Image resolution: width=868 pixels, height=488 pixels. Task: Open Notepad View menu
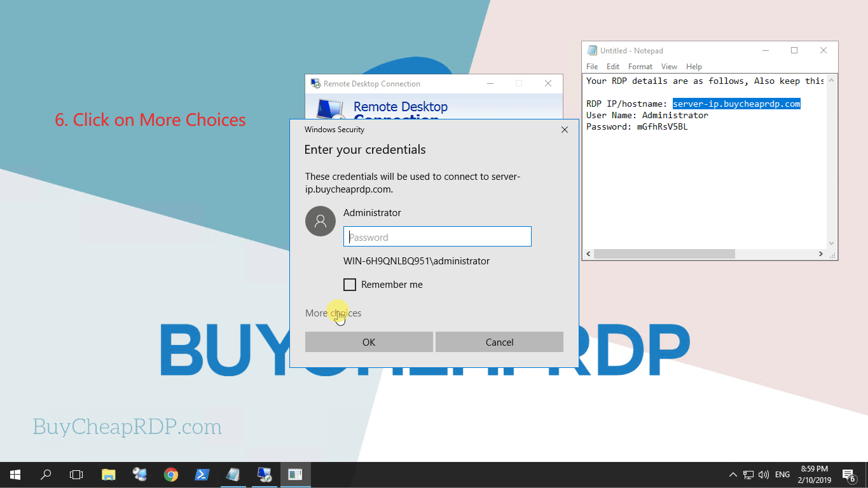click(669, 67)
